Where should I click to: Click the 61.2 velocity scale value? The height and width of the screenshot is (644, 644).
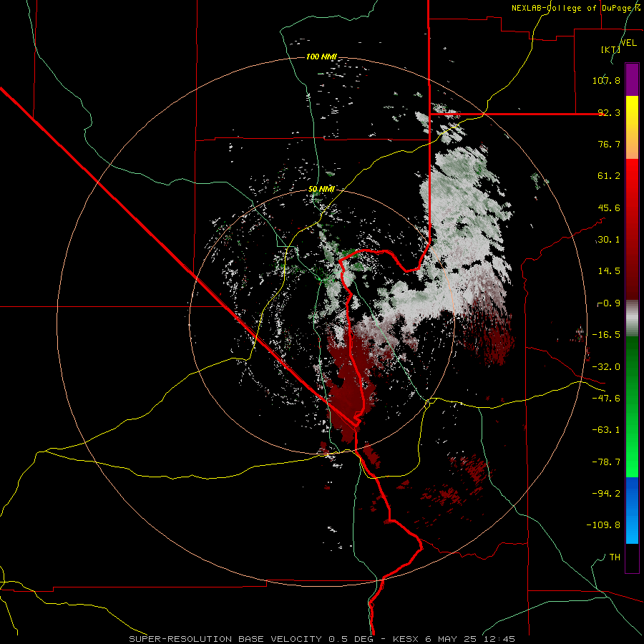click(609, 176)
